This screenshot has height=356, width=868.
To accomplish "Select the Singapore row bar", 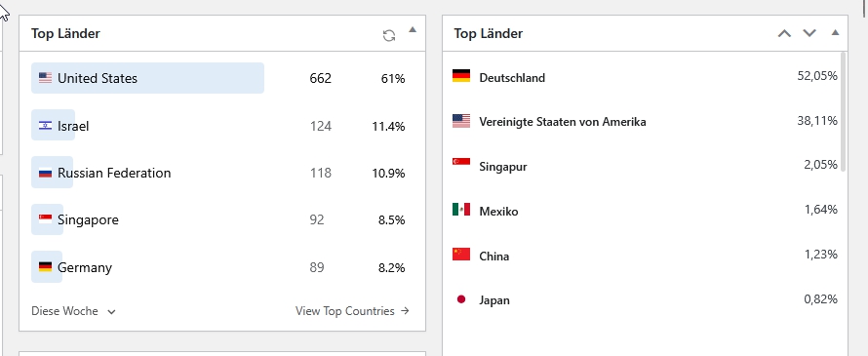I will click(x=47, y=219).
